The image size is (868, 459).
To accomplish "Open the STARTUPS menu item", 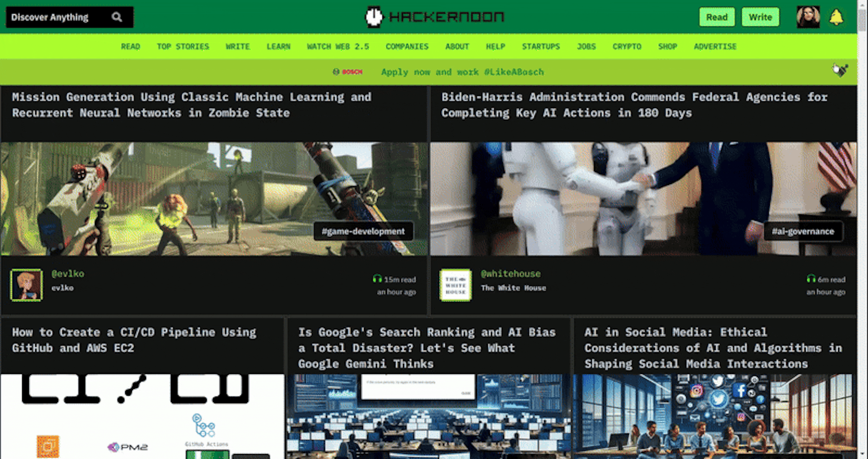I will point(541,47).
